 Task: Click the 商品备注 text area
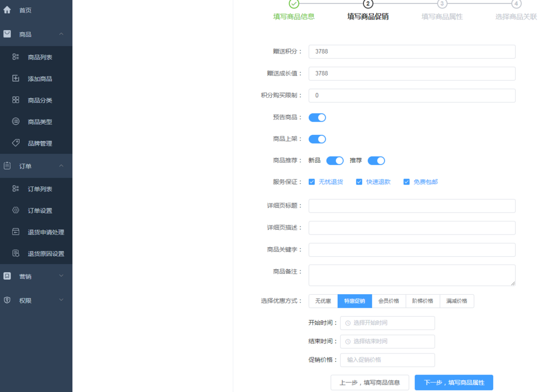[412, 275]
